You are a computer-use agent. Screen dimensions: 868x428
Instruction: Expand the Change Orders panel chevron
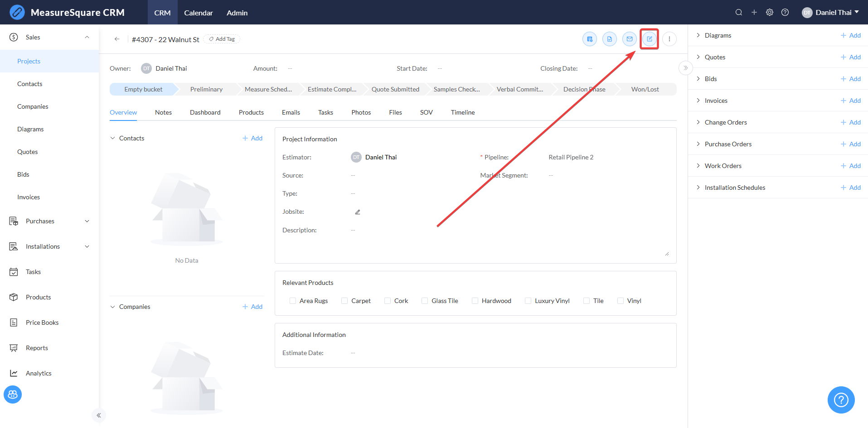(698, 122)
